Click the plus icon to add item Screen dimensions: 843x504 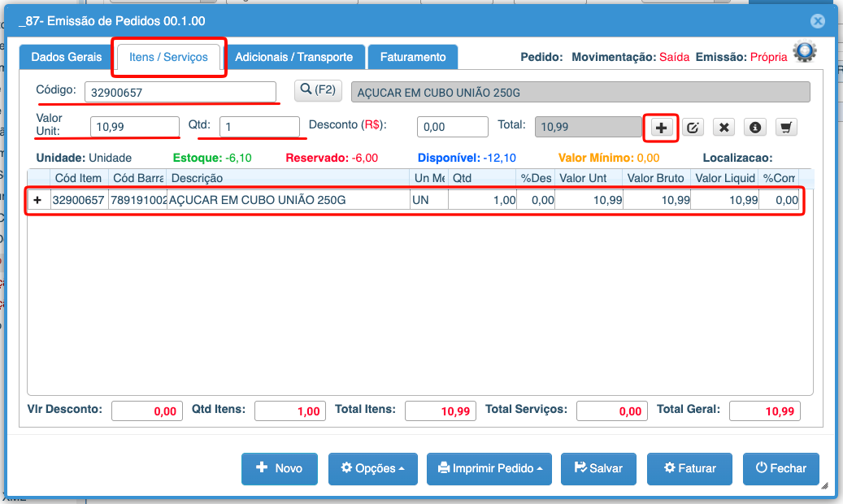tap(661, 128)
